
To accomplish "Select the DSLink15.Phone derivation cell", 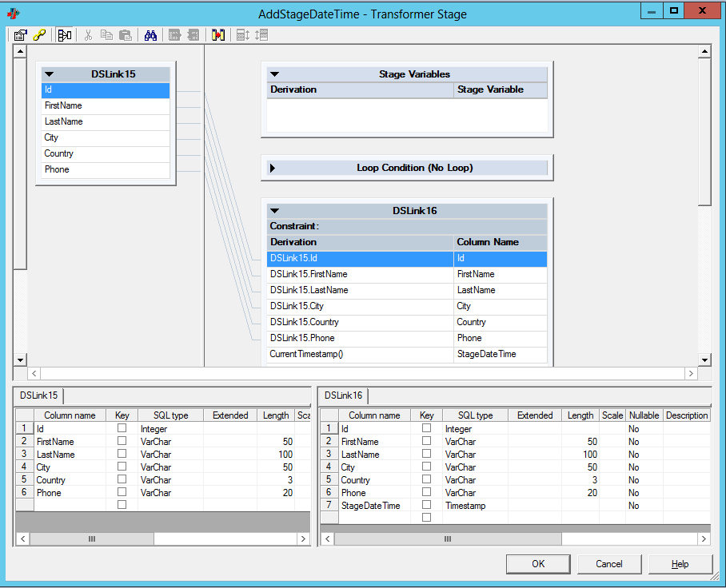I will point(361,338).
